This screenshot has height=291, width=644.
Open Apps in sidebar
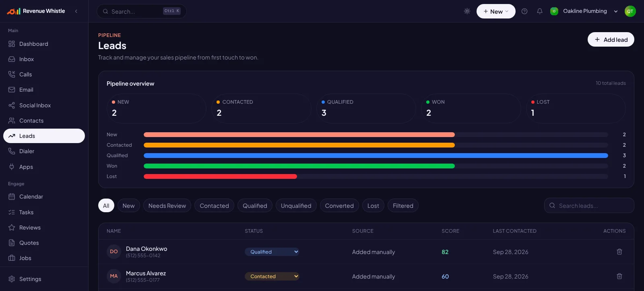pyautogui.click(x=44, y=167)
